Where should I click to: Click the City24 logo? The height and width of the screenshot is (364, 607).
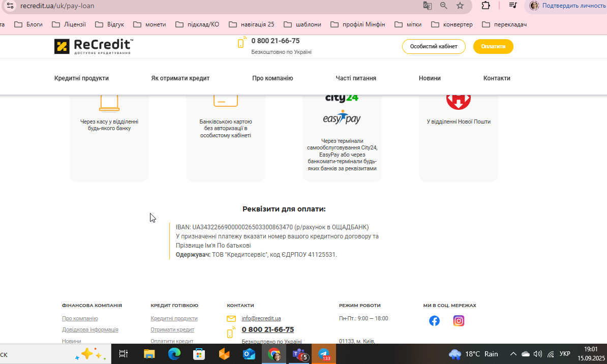click(x=342, y=98)
